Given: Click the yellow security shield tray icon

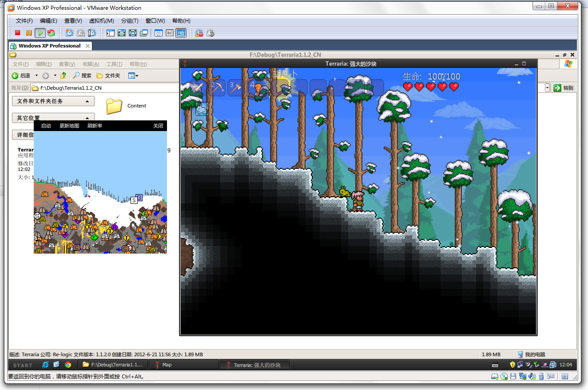Looking at the screenshot, I should click(513, 365).
